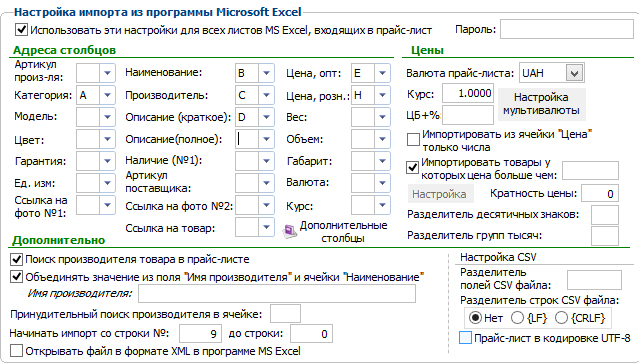639x363 pixels.
Task: Open the Наличие (№1) column dropdown
Action: pos(266,161)
